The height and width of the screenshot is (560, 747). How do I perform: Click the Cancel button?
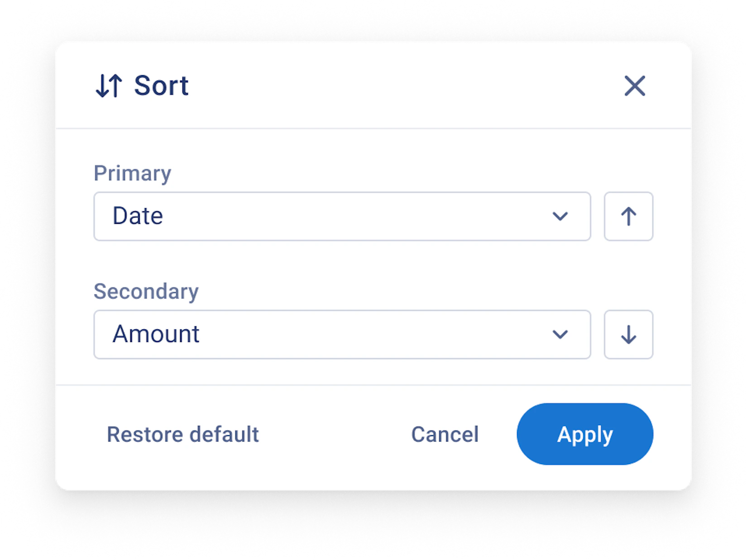[445, 434]
